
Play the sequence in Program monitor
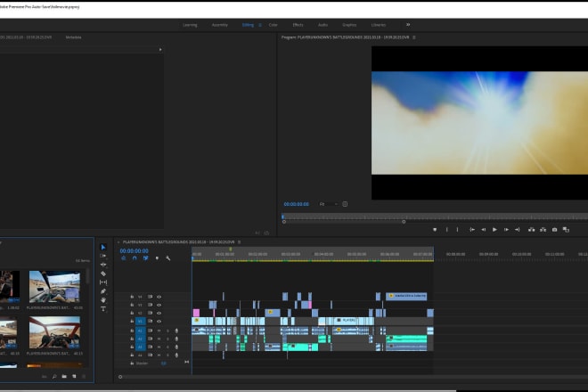[494, 230]
